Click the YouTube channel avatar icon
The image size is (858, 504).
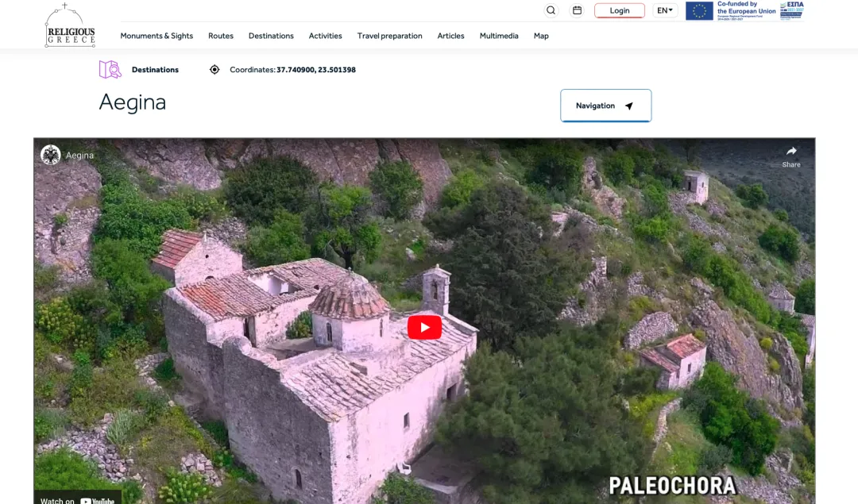pyautogui.click(x=51, y=155)
